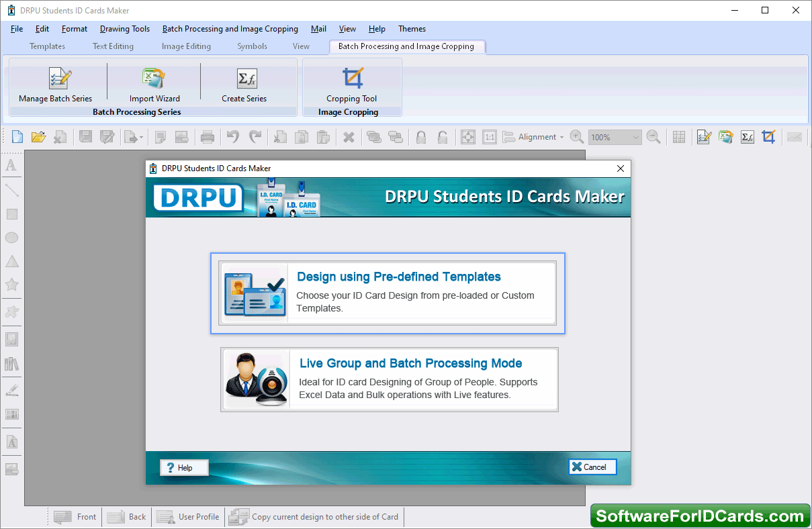Redo the last action
Screen dimensions: 812x529
pos(255,137)
